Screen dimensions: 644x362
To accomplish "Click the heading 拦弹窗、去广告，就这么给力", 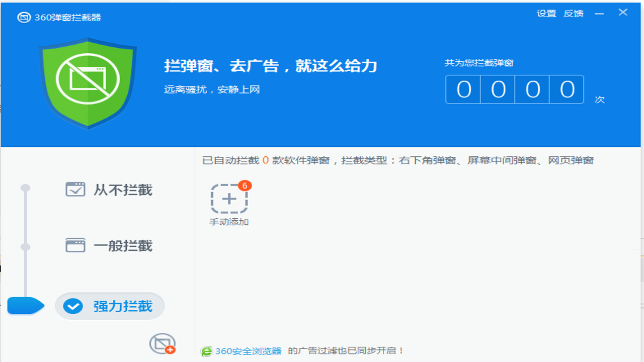I will (271, 66).
